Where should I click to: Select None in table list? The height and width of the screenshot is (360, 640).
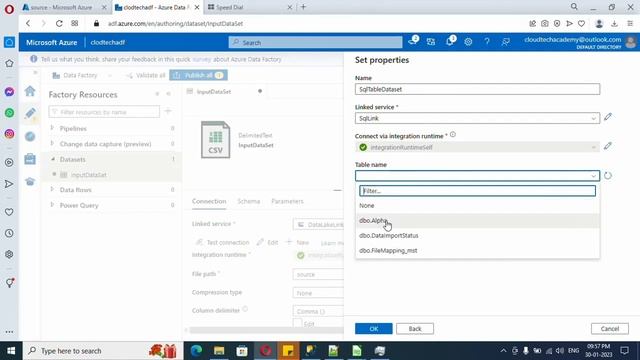(477, 205)
